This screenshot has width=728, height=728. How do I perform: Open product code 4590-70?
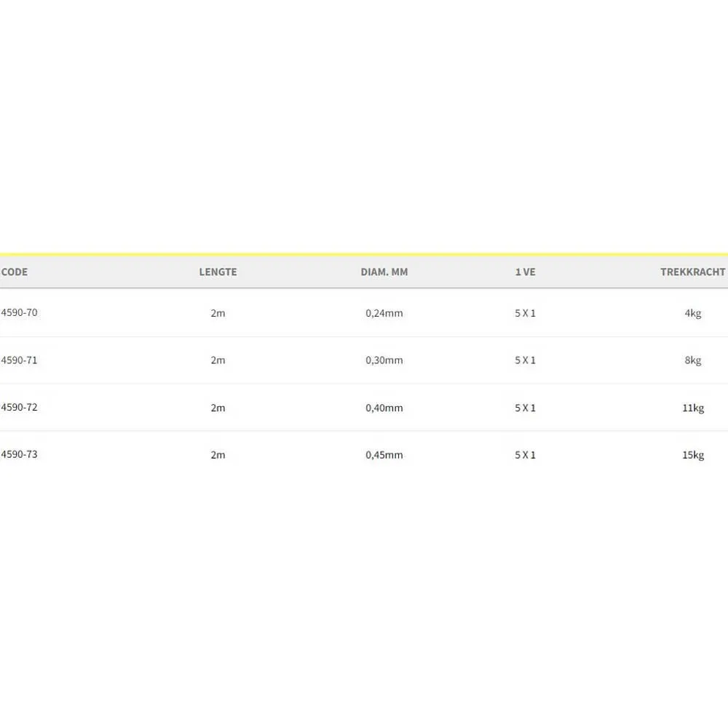(x=20, y=312)
